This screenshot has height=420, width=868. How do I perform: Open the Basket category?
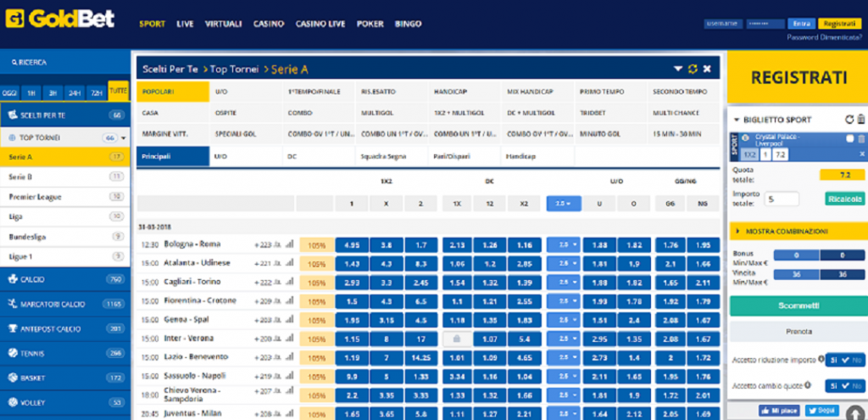64,378
